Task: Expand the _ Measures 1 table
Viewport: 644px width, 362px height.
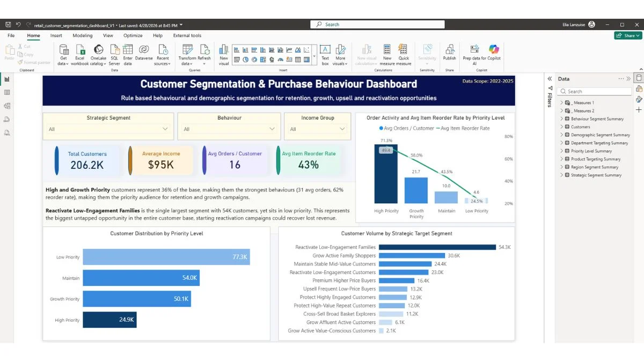Action: coord(561,102)
